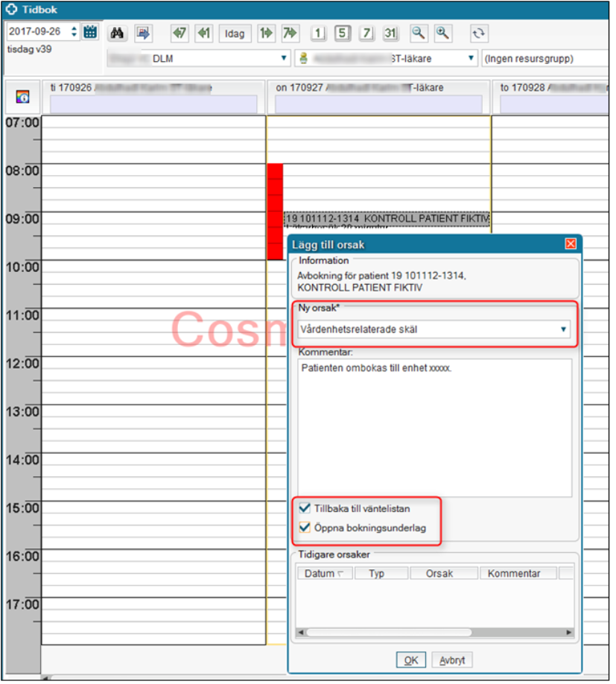Click the zoom in magnifier icon
The height and width of the screenshot is (684, 616).
(442, 33)
